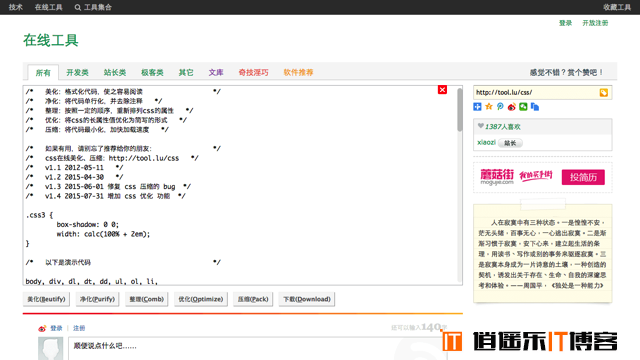This screenshot has width=640, height=360.
Task: Click the gray heart like icon
Action: click(x=480, y=126)
